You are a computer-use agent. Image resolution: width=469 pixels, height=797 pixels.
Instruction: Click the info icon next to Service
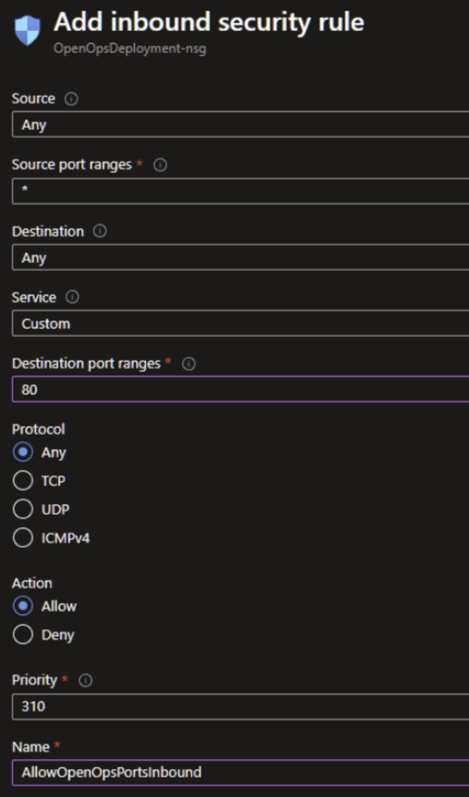(73, 297)
